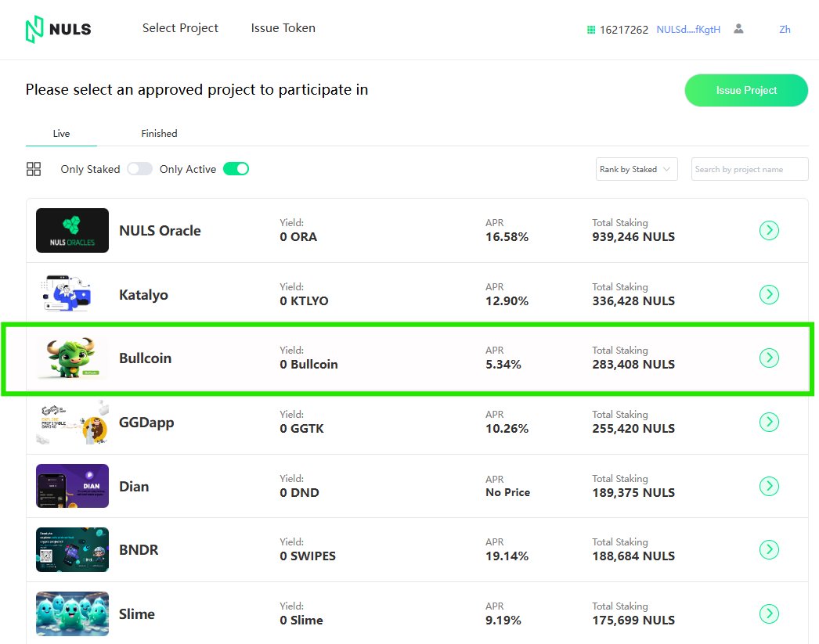This screenshot has height=644, width=819.
Task: Open Katalyo project arrow
Action: pos(769,294)
